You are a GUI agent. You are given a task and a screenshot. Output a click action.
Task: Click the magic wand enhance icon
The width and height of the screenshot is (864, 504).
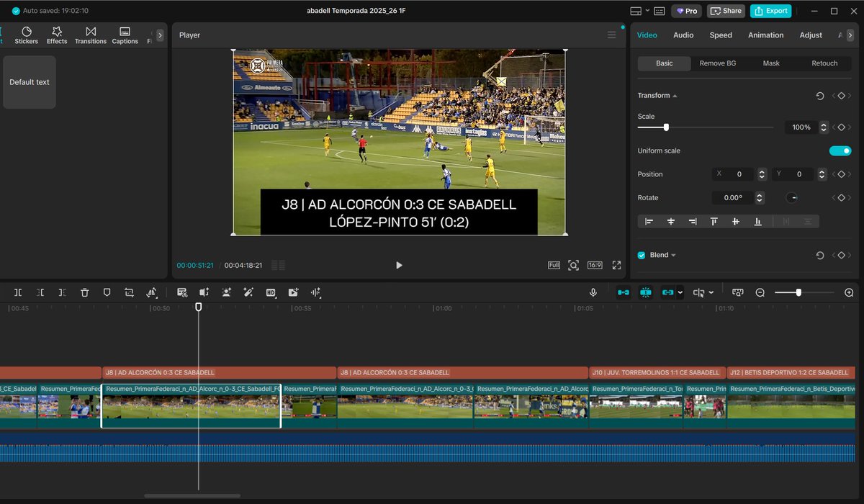tap(248, 292)
